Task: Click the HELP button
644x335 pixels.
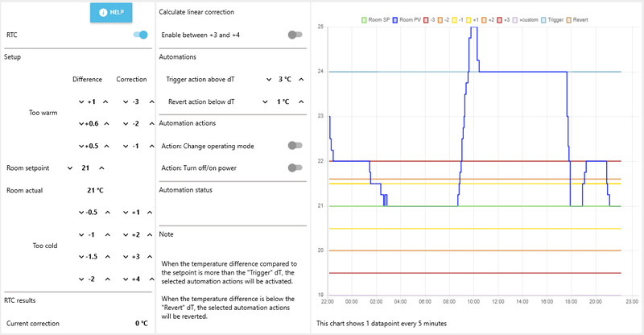Action: coord(111,12)
